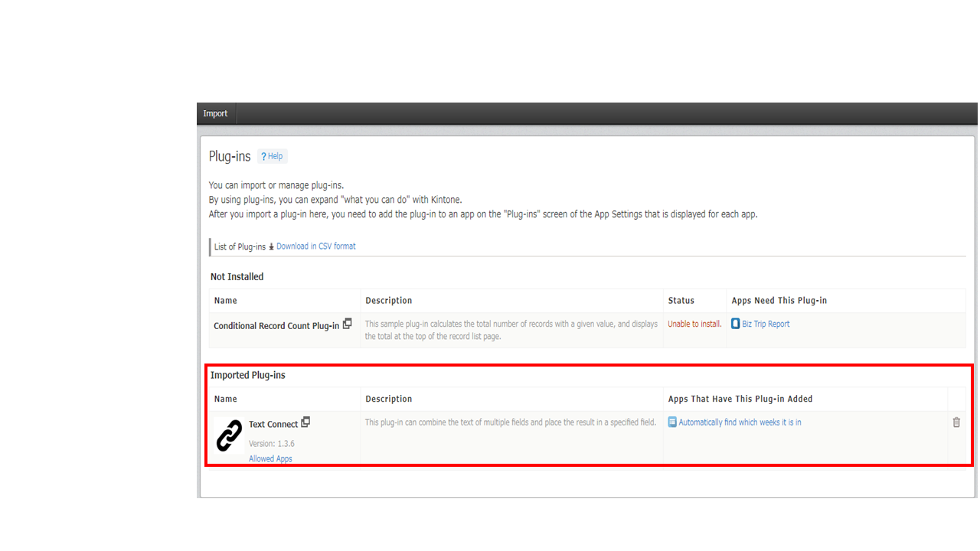Click the question mark icon in Help badge
This screenshot has width=980, height=551.
(264, 155)
